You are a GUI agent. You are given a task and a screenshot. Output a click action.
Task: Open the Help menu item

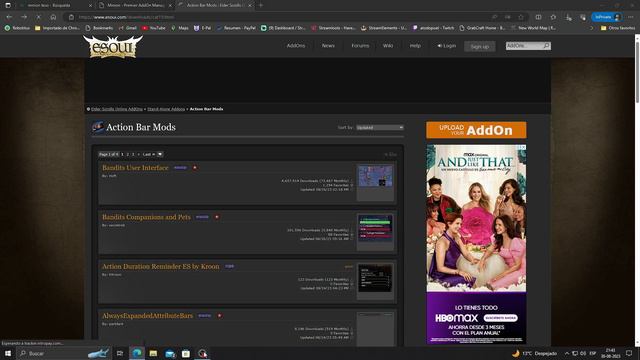(415, 46)
